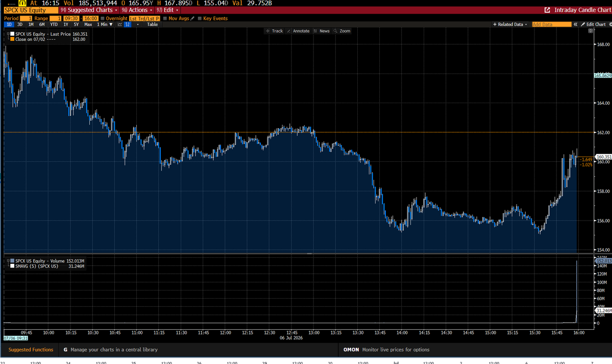Expand the Related Data dropdown
612x364 pixels.
click(x=510, y=24)
